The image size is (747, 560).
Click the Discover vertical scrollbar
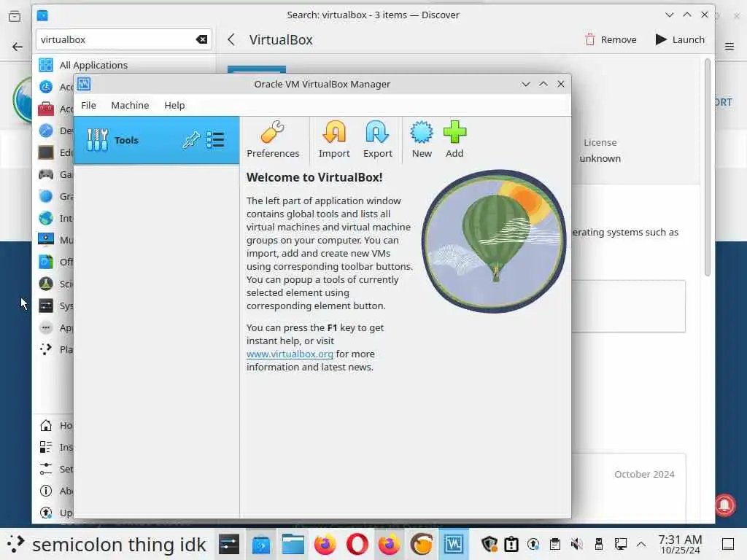(708, 167)
